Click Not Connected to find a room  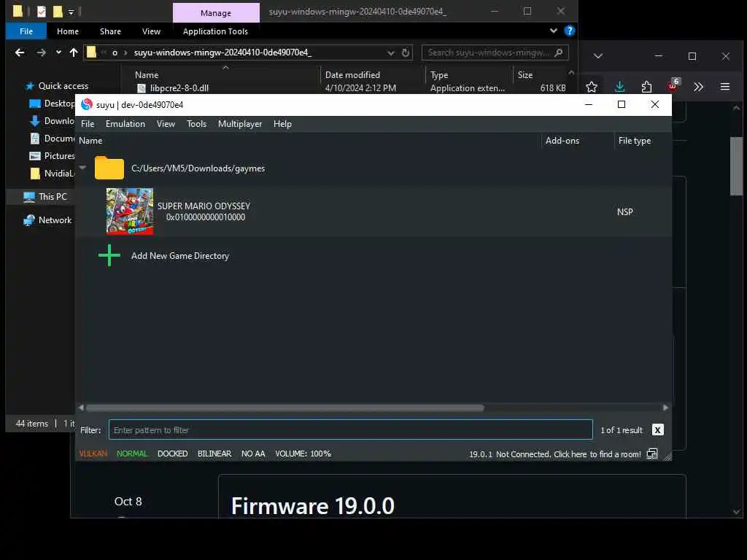coord(568,454)
